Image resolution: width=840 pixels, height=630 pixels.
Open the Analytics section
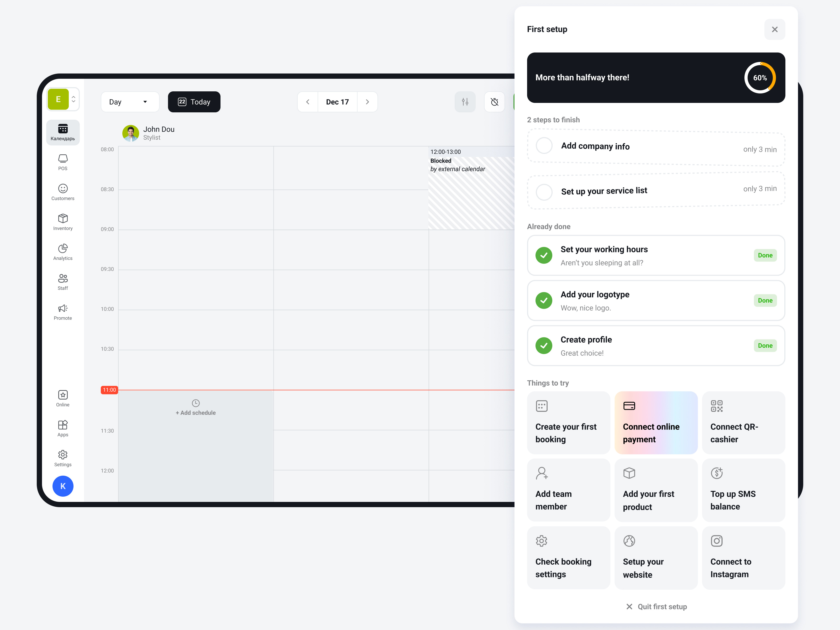pos(63,252)
